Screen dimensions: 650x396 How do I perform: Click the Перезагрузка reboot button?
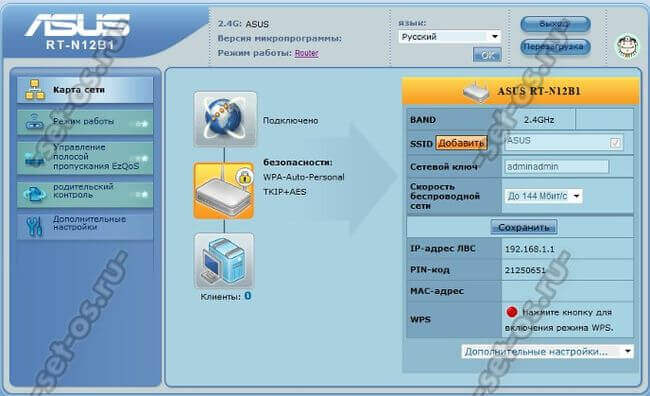point(555,46)
